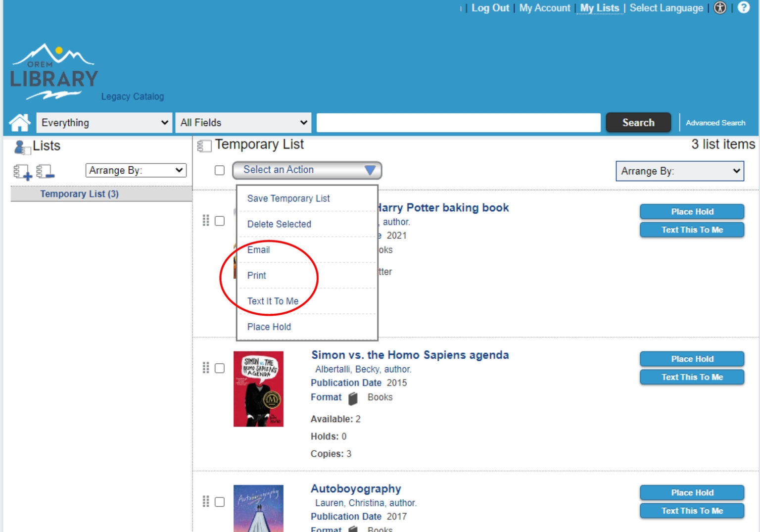Open the Everything search scope dropdown
Screen dimensions: 760x532
coord(103,122)
